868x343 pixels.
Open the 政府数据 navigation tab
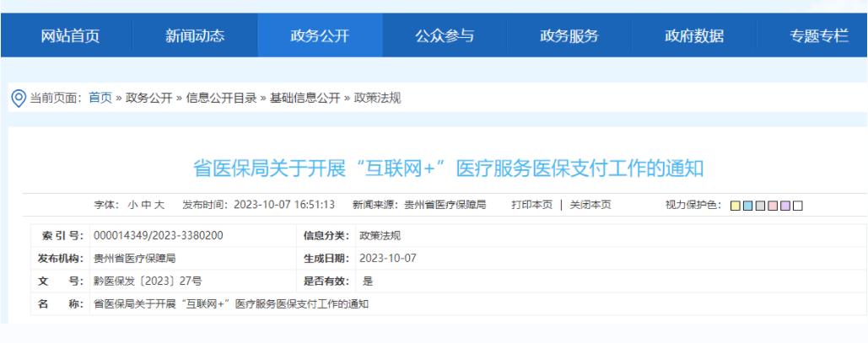click(694, 36)
